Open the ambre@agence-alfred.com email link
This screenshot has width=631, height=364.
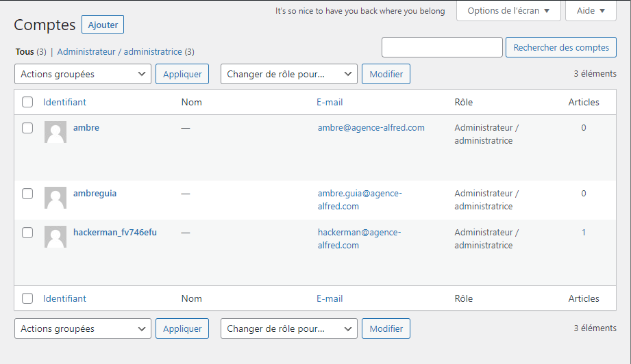tap(371, 128)
